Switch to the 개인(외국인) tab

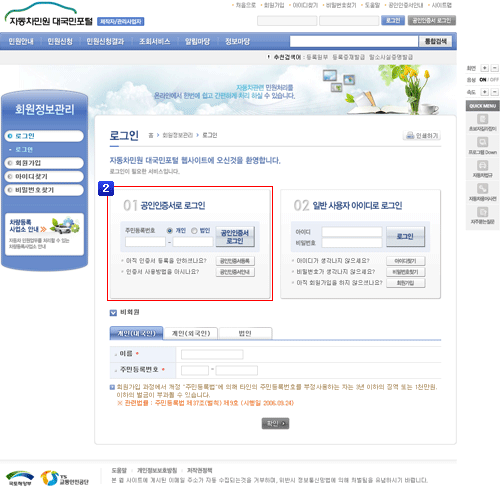click(x=191, y=333)
